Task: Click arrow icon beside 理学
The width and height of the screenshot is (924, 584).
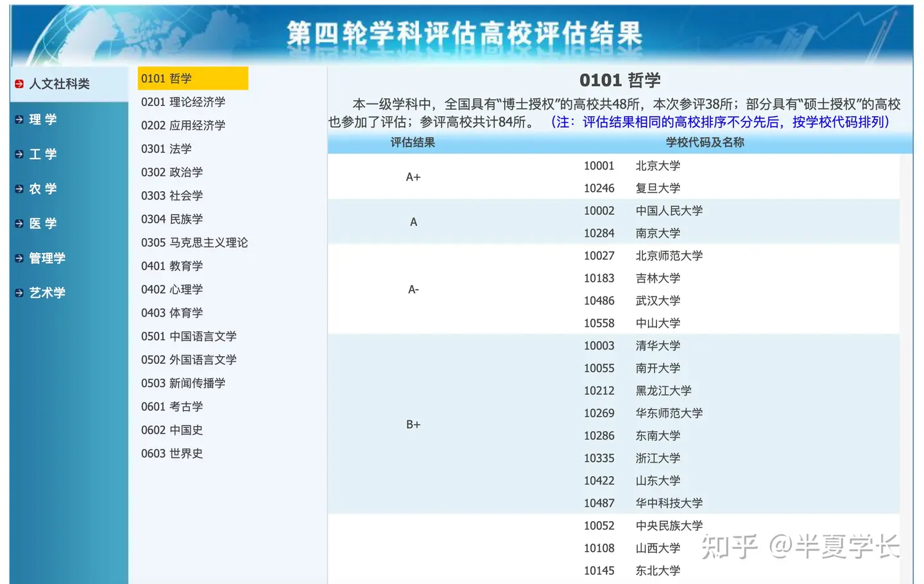Action: (x=19, y=119)
